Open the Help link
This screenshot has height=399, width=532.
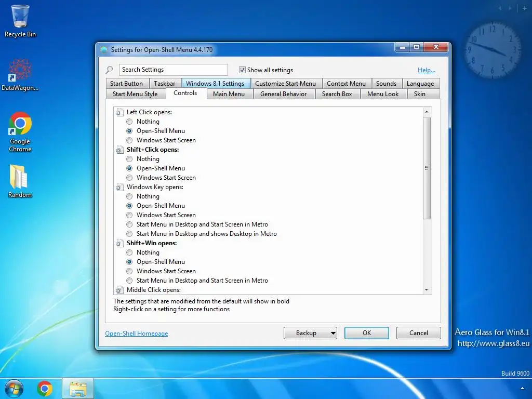427,70
